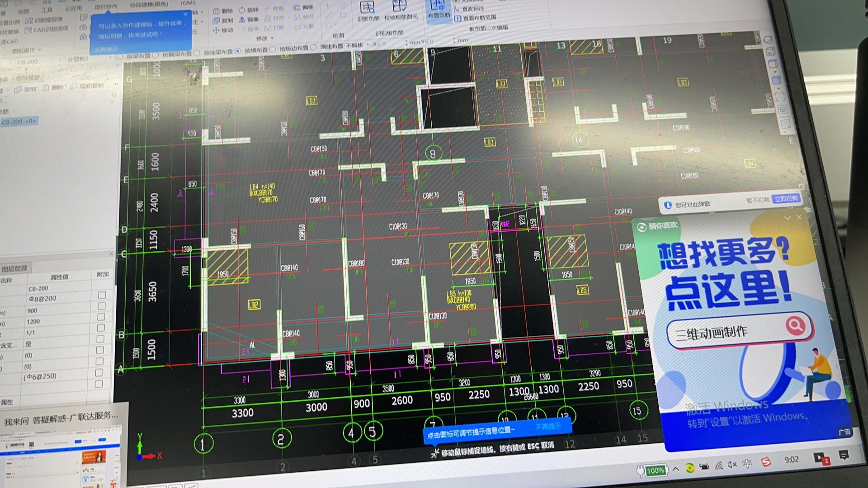The height and width of the screenshot is (488, 868).
Task: Open the 云应用 ribbon tab
Action: click(74, 8)
